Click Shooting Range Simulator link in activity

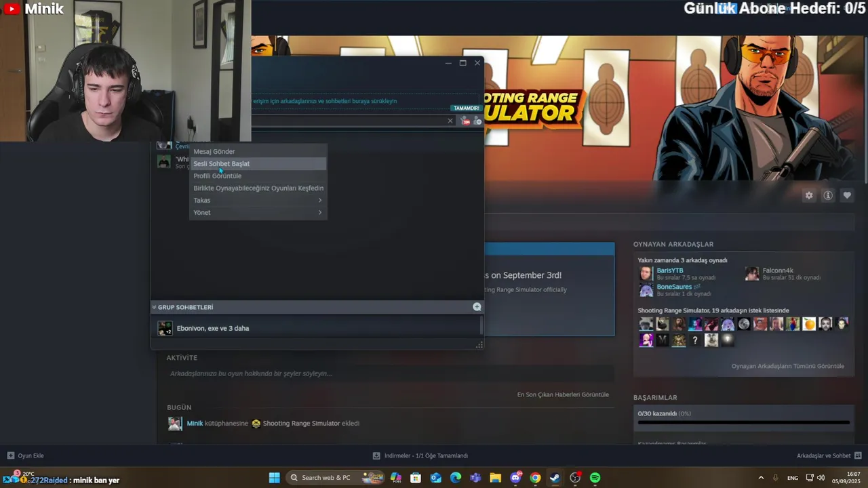tap(301, 423)
